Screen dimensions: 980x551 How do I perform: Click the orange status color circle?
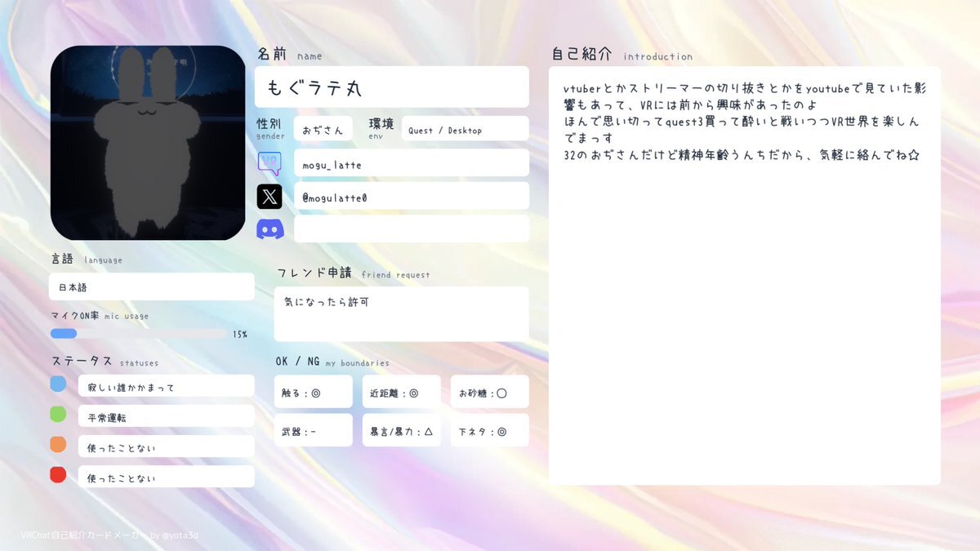(58, 444)
